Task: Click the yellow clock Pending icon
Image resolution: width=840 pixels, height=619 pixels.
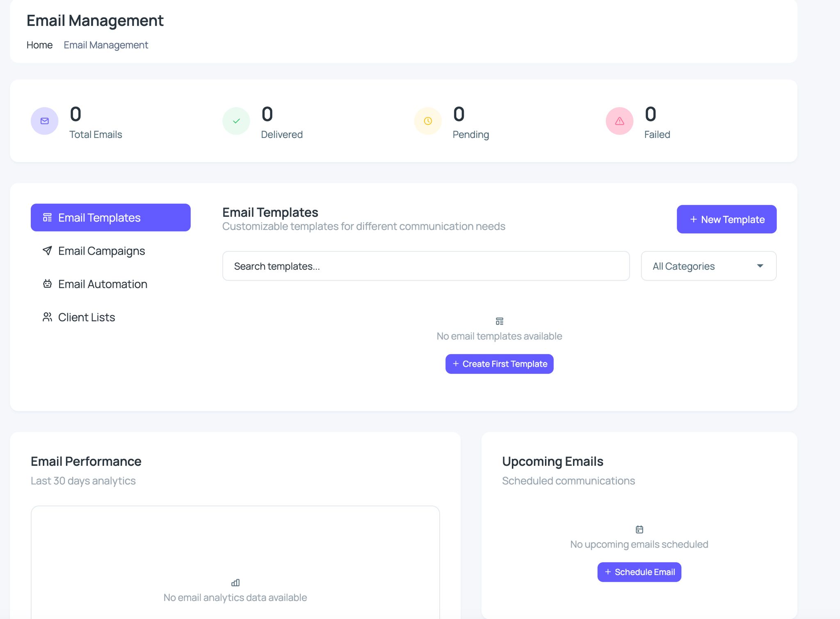Action: [428, 121]
